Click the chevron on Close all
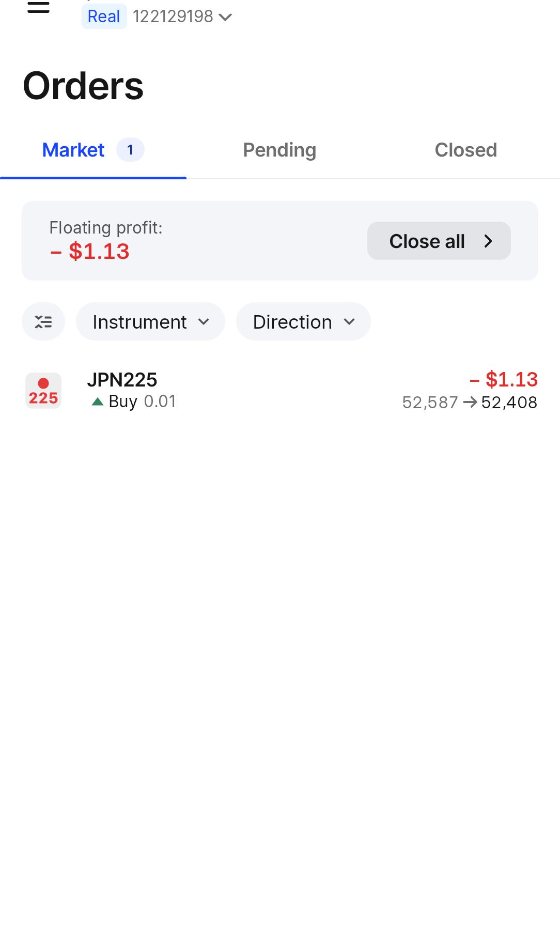Viewport: 560px width, 928px height. [x=488, y=241]
